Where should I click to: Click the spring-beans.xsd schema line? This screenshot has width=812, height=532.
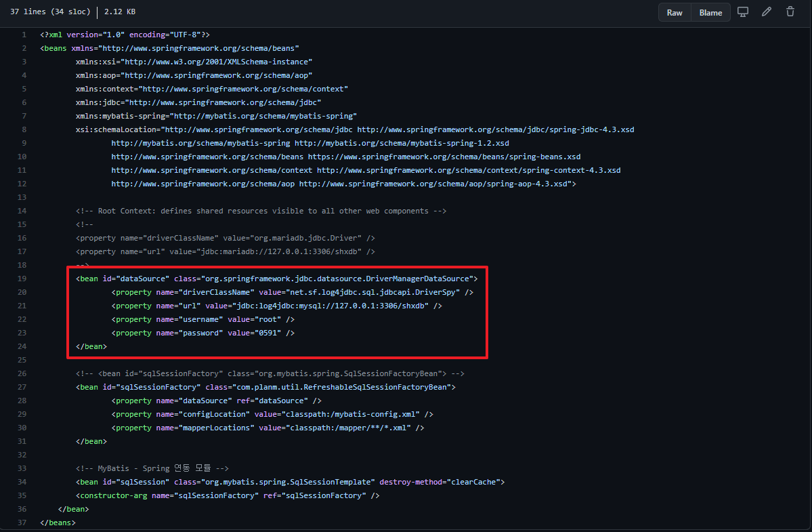(x=346, y=157)
